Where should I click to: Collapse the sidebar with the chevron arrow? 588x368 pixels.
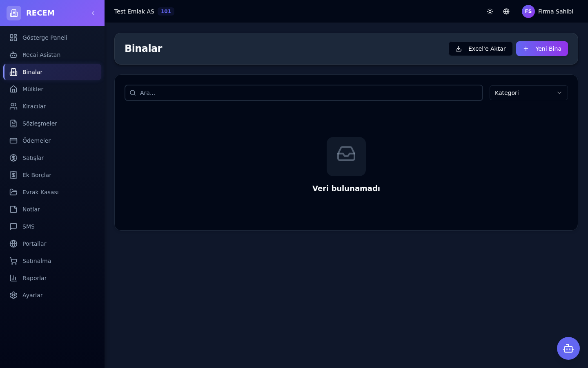click(93, 13)
